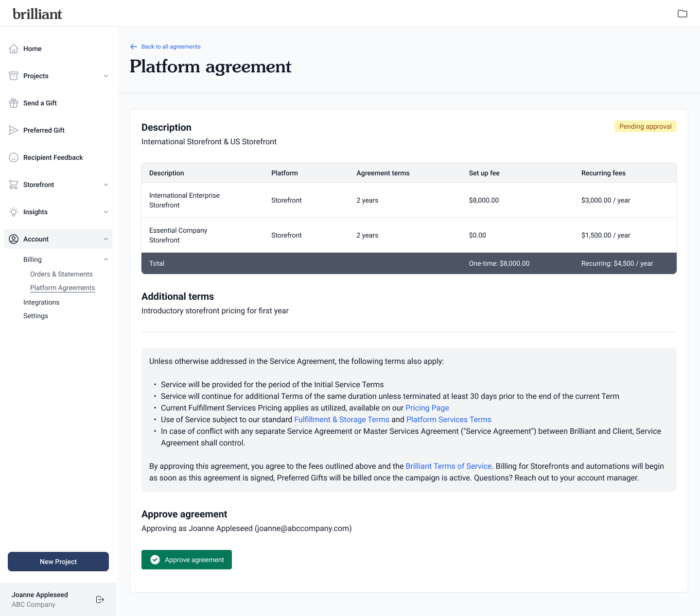Click the Recipient Feedback smiley icon

tap(14, 157)
